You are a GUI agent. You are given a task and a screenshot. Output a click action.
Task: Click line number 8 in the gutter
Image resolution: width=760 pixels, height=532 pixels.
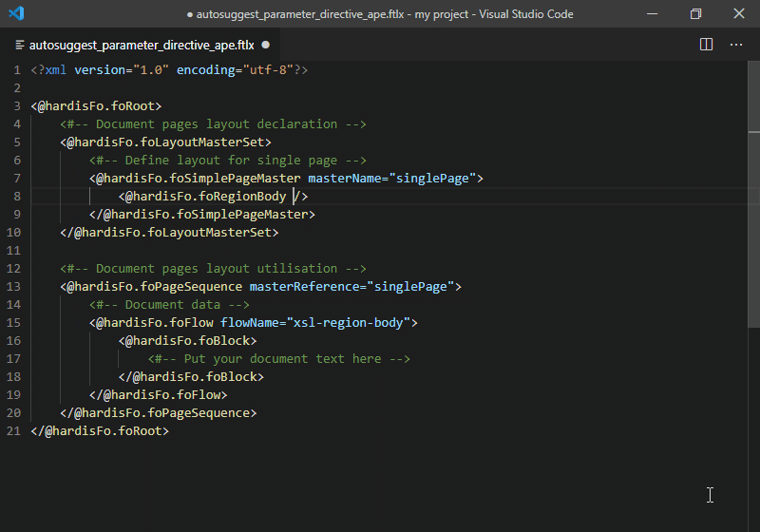tap(17, 197)
